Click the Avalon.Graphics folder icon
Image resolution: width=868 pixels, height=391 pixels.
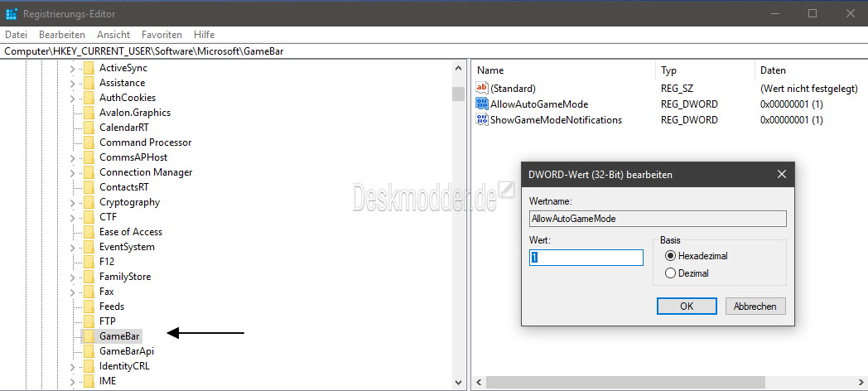[89, 113]
